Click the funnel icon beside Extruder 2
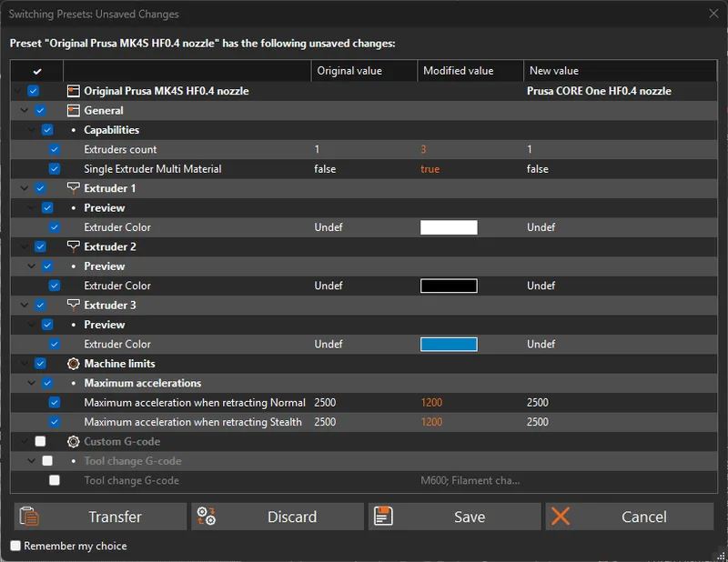 click(74, 246)
